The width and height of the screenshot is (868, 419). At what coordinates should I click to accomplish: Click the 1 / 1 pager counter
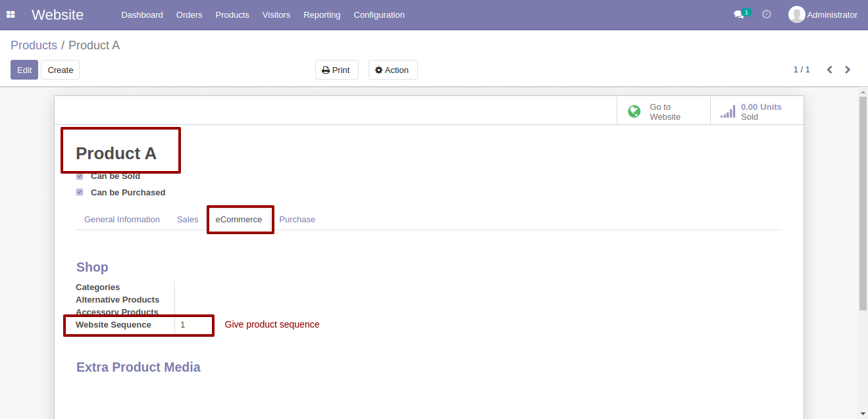(802, 70)
